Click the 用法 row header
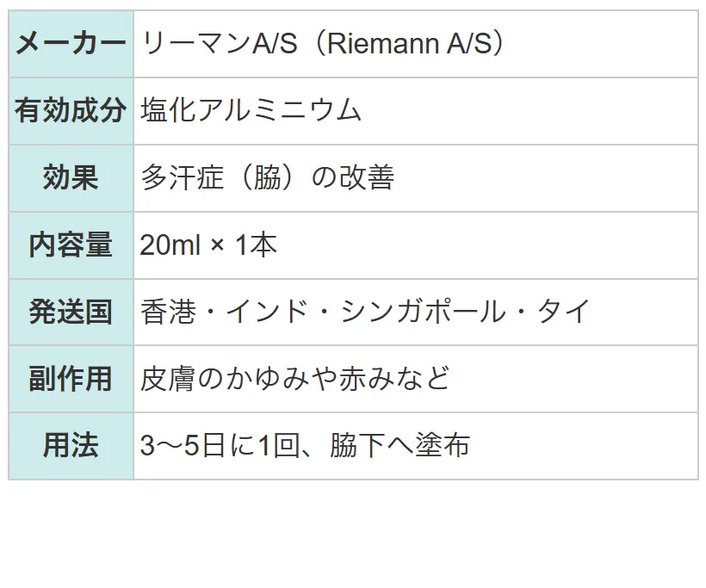 tap(71, 446)
